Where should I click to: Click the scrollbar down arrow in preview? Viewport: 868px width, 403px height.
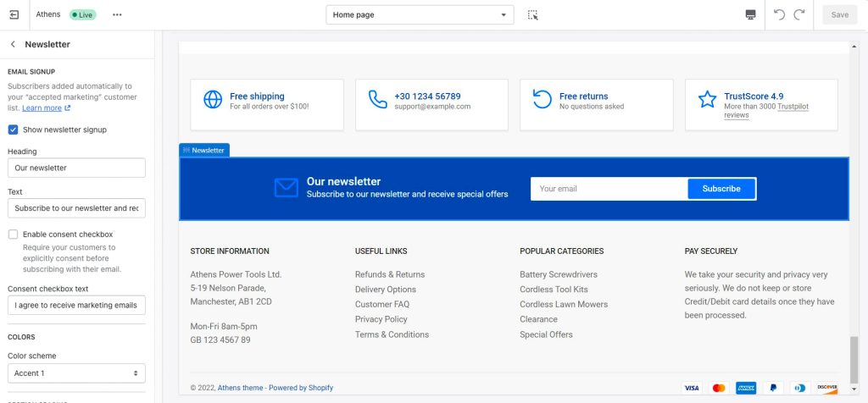854,389
